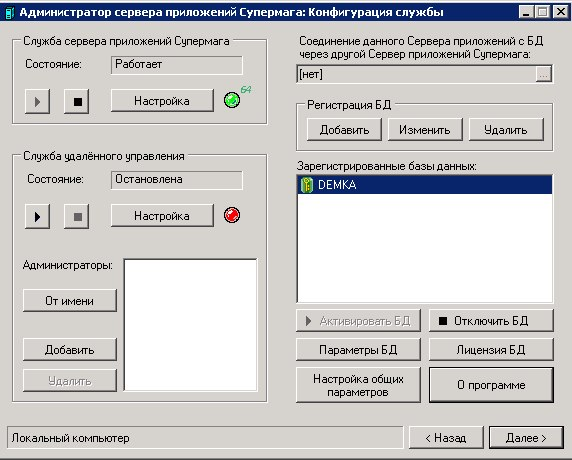Screen dimensions: 572x460
Task: Open Лицензия БД
Action: click(491, 350)
